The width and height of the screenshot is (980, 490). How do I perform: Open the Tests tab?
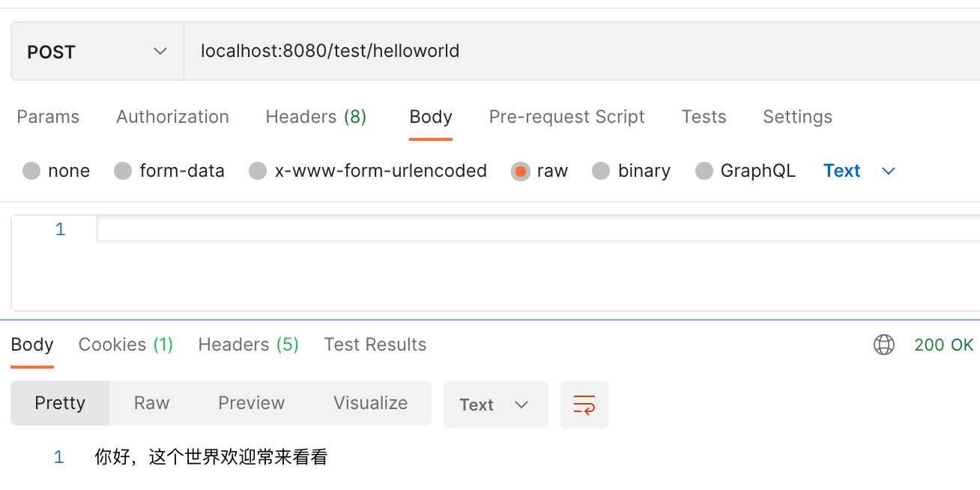click(x=704, y=117)
